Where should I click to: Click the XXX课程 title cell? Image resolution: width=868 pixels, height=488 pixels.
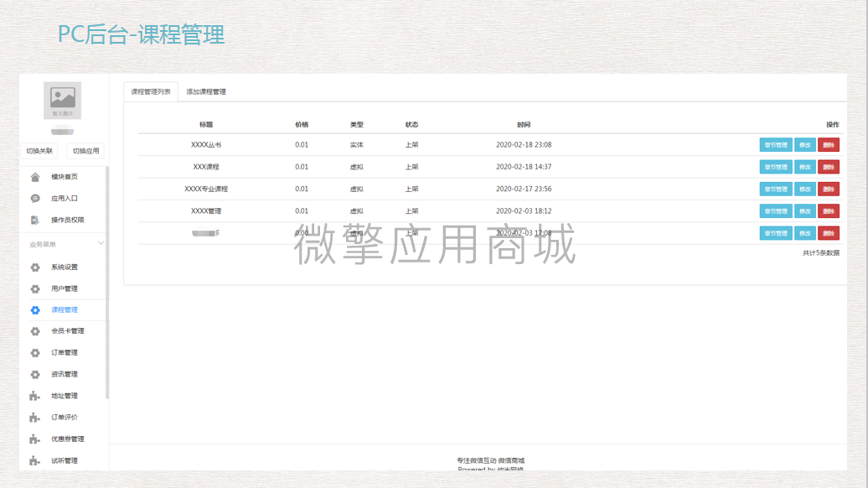point(206,167)
